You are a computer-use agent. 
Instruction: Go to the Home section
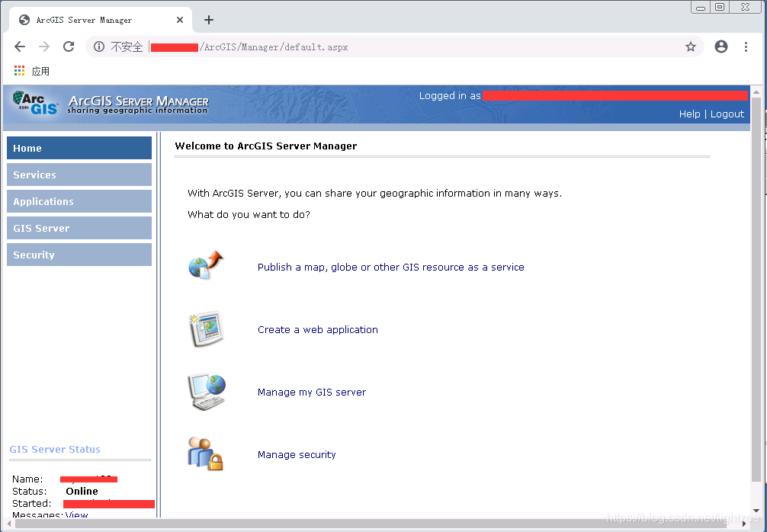(79, 148)
